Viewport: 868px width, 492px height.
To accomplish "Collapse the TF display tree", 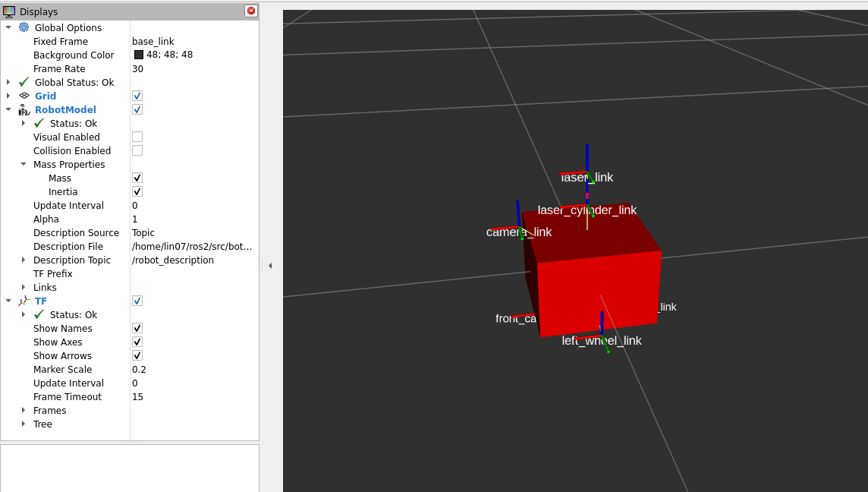I will pyautogui.click(x=8, y=301).
